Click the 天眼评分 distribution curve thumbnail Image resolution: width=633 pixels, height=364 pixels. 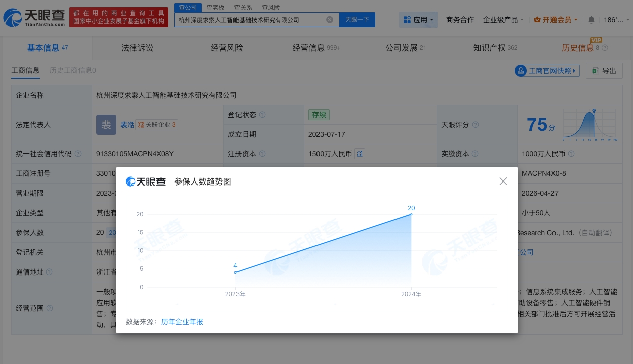tap(590, 124)
